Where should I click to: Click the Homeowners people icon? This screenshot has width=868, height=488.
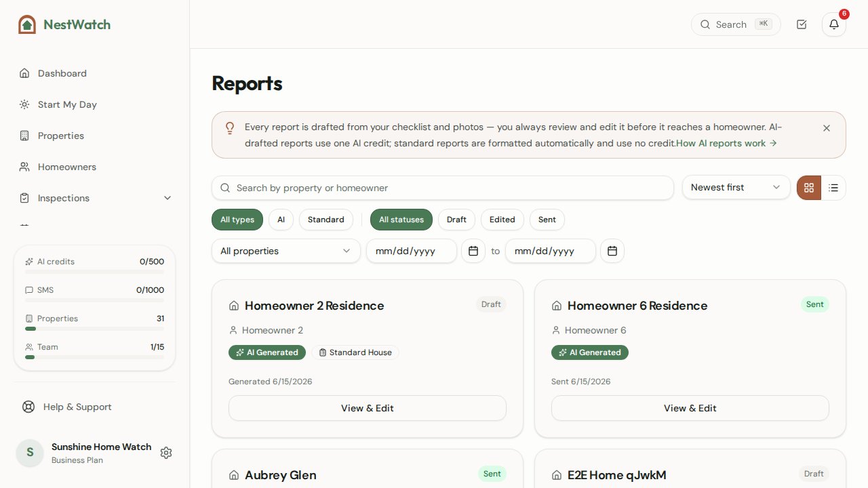pos(24,167)
